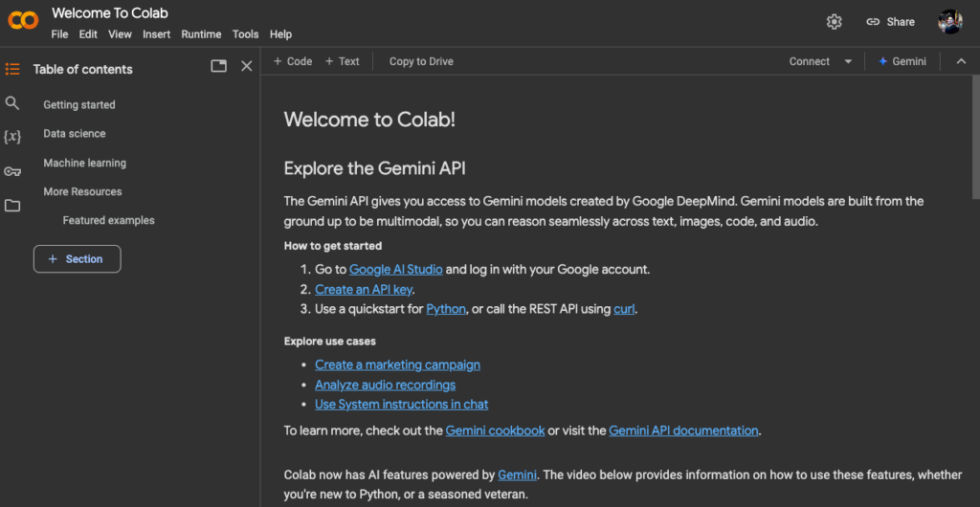Open Analyze audio recordings link
Image resolution: width=980 pixels, height=507 pixels.
point(385,385)
